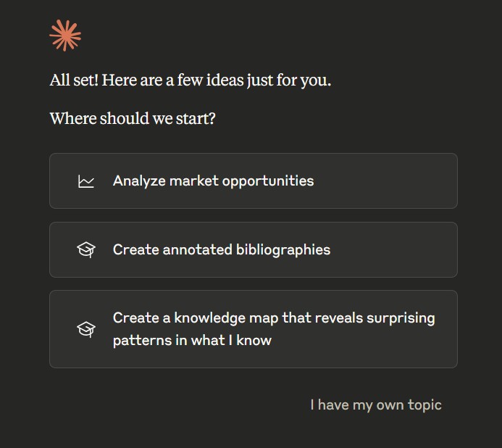
Task: Click graduation cap icon beside annotated bibliographies
Action: click(86, 250)
